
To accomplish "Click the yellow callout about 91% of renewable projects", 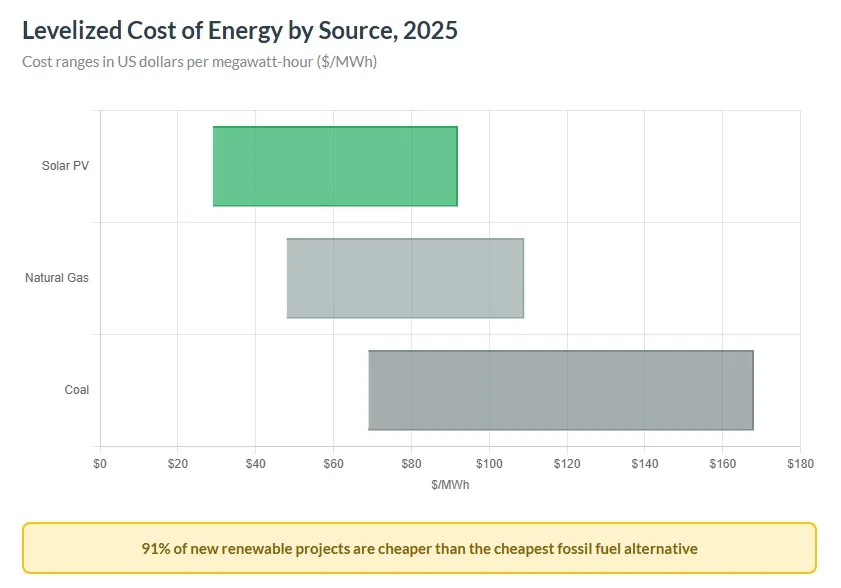I will click(419, 548).
